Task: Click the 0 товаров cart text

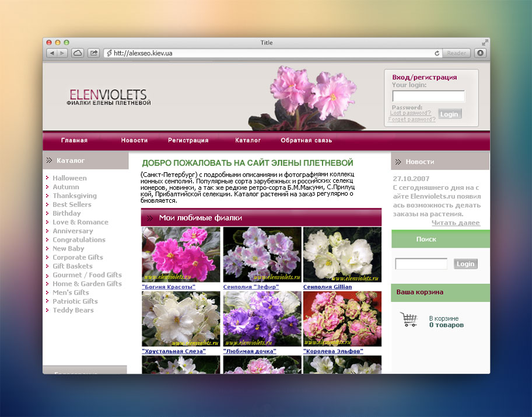Action: pyautogui.click(x=446, y=325)
